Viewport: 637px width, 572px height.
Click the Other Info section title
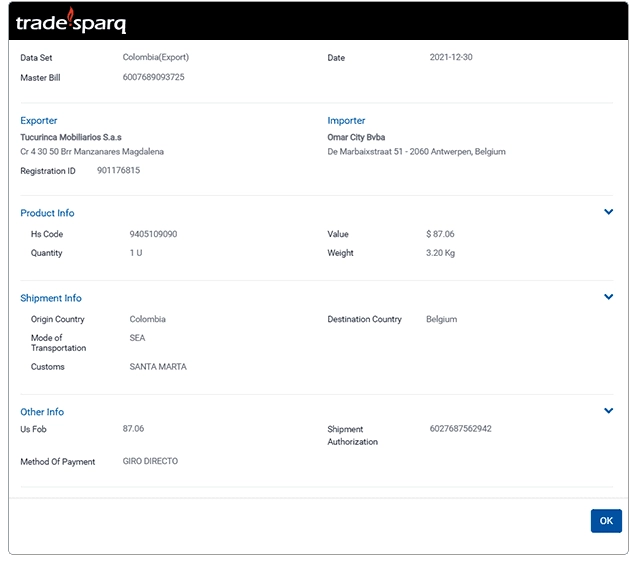[x=42, y=412]
